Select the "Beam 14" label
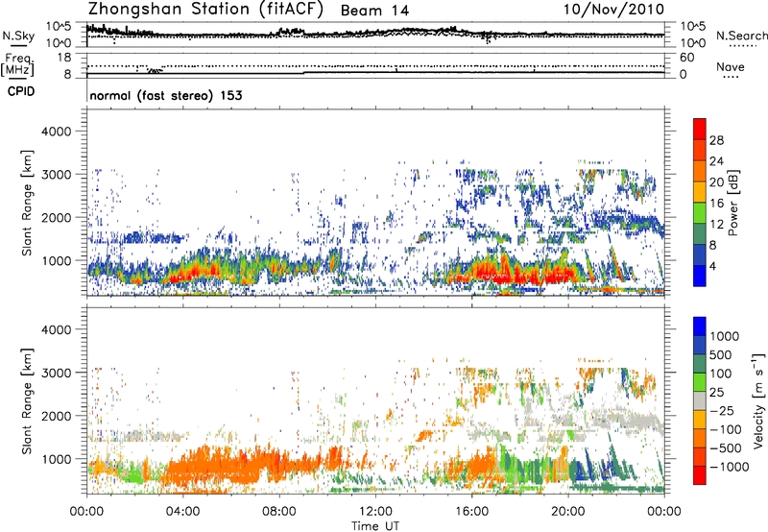This screenshot has height=532, width=768. click(x=374, y=11)
